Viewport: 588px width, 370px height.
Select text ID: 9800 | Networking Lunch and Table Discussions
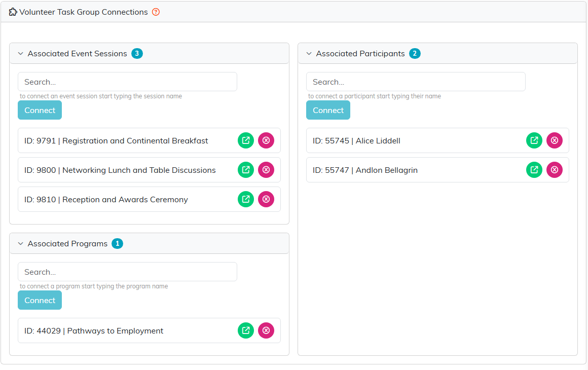point(120,170)
